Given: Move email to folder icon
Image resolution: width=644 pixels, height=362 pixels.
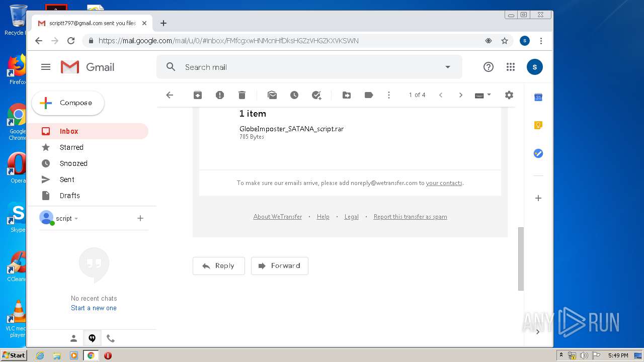Looking at the screenshot, I should pyautogui.click(x=347, y=95).
